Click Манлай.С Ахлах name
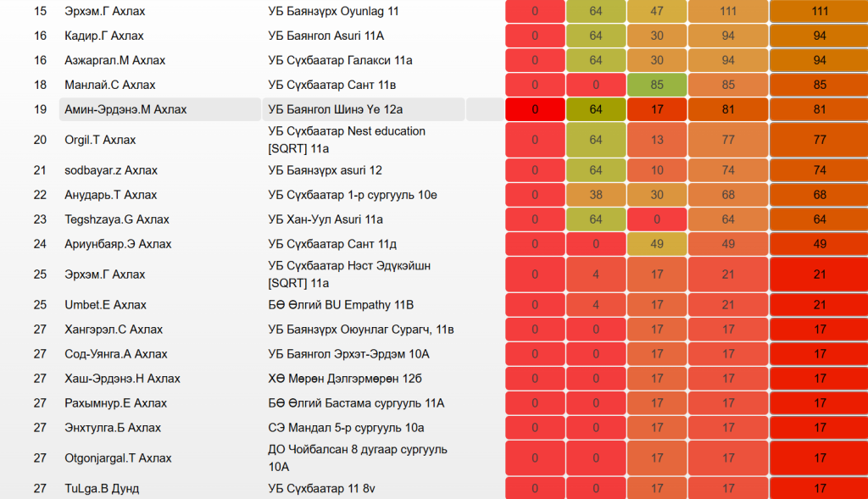The width and height of the screenshot is (868, 499). [109, 85]
